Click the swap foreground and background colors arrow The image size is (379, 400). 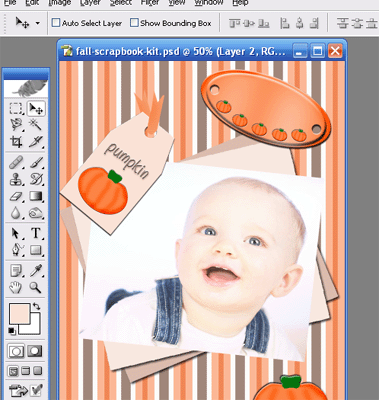pyautogui.click(x=36, y=306)
